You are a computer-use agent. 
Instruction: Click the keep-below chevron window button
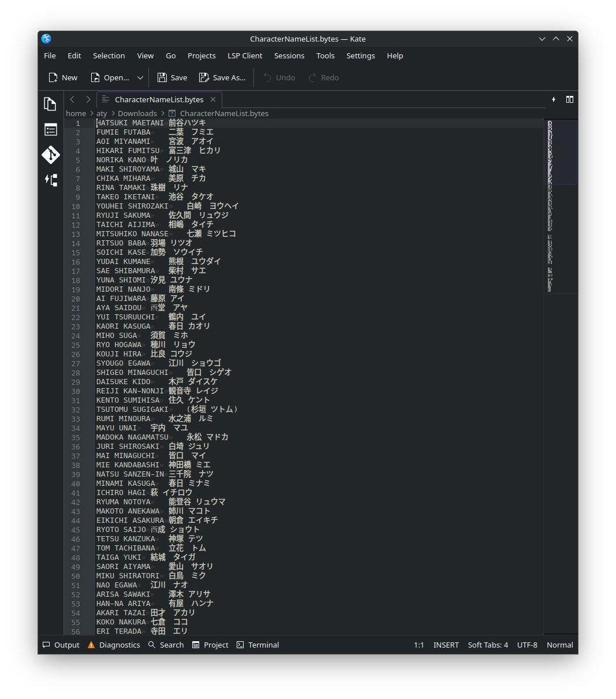click(x=542, y=39)
